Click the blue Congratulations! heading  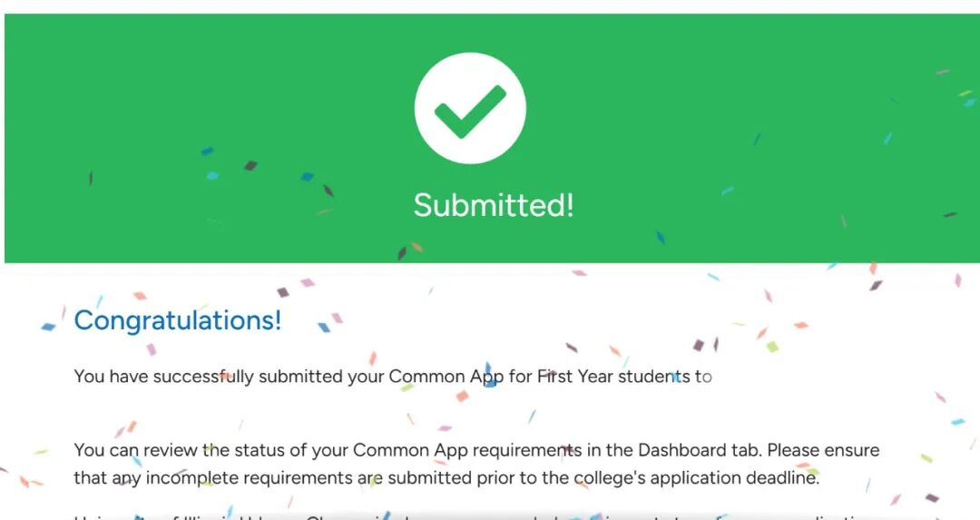coord(178,320)
